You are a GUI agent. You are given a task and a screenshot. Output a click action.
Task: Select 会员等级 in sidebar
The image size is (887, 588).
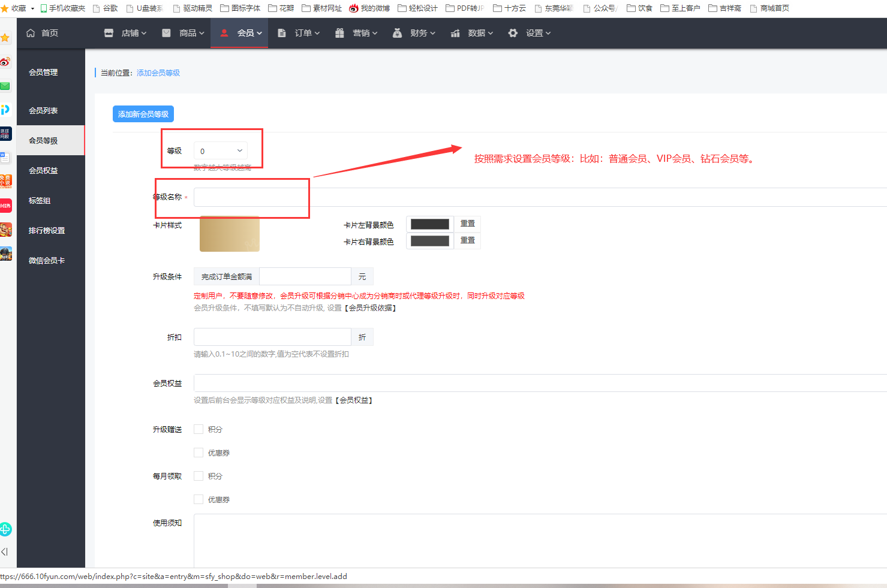click(x=50, y=140)
